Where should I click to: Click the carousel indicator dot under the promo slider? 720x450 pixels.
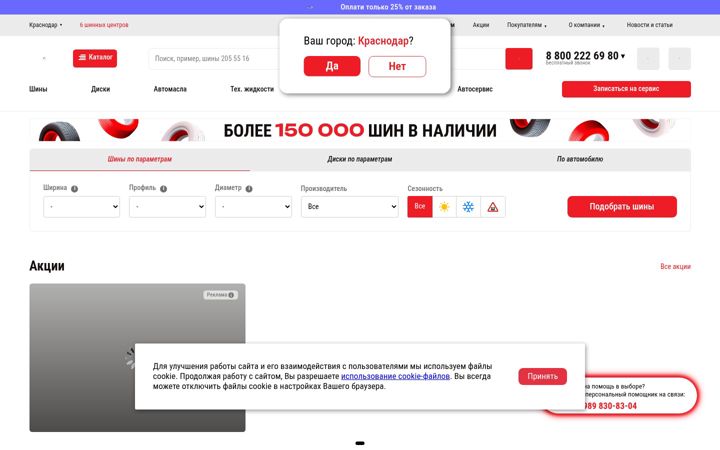point(360,443)
